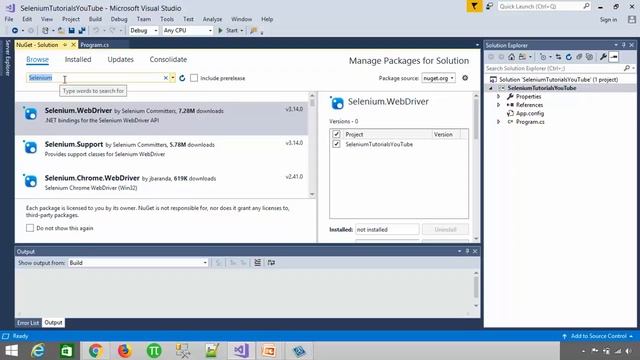Click the Collapse All icon in Solution Explorer
This screenshot has width=640, height=360.
579,57
